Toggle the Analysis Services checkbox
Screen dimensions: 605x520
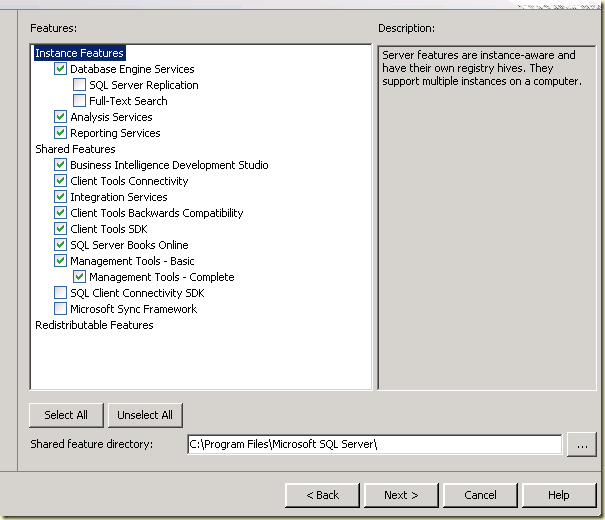coord(60,116)
